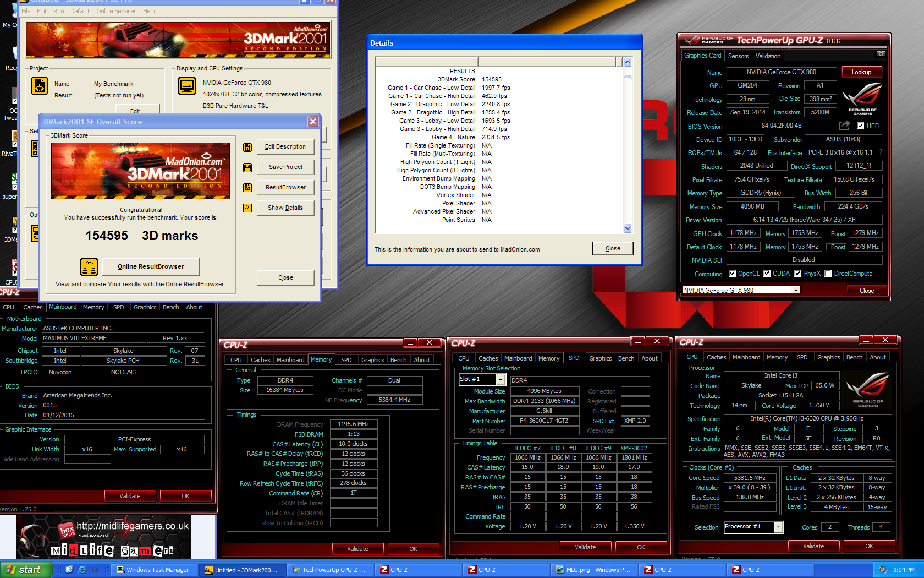
Task: Open the Help menu in 3DMark2001
Action: point(148,11)
